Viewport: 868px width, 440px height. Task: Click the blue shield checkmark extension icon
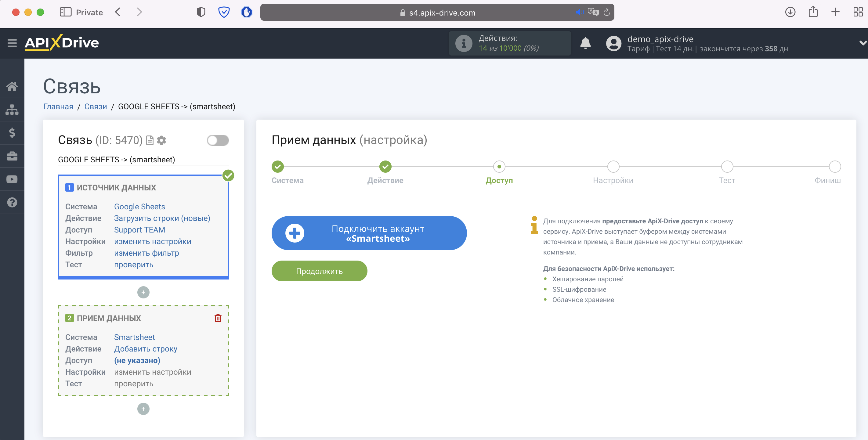(224, 13)
